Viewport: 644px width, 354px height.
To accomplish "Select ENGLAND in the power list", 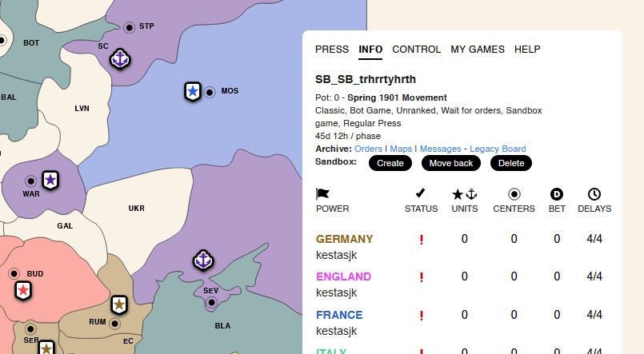I will 343,276.
